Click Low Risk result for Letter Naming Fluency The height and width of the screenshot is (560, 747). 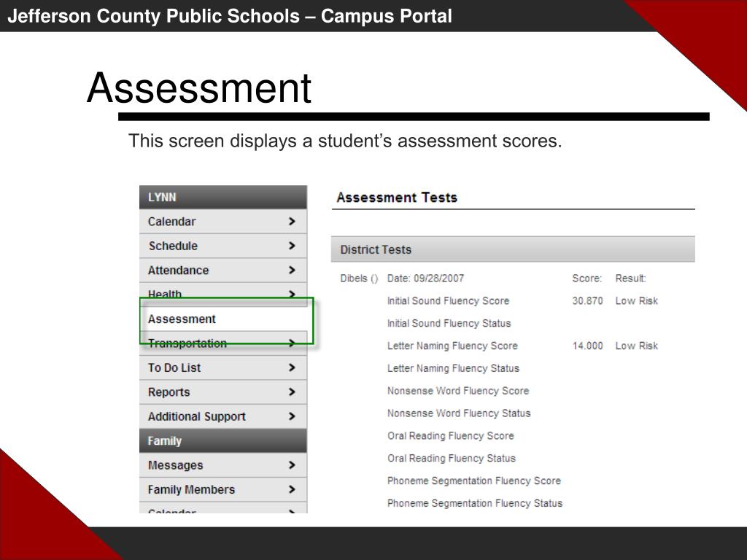pyautogui.click(x=636, y=346)
